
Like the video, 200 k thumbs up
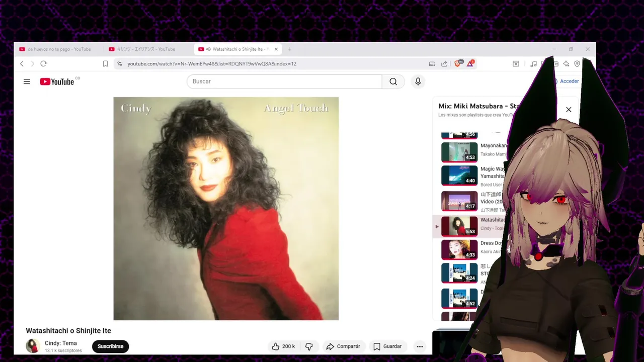point(283,346)
